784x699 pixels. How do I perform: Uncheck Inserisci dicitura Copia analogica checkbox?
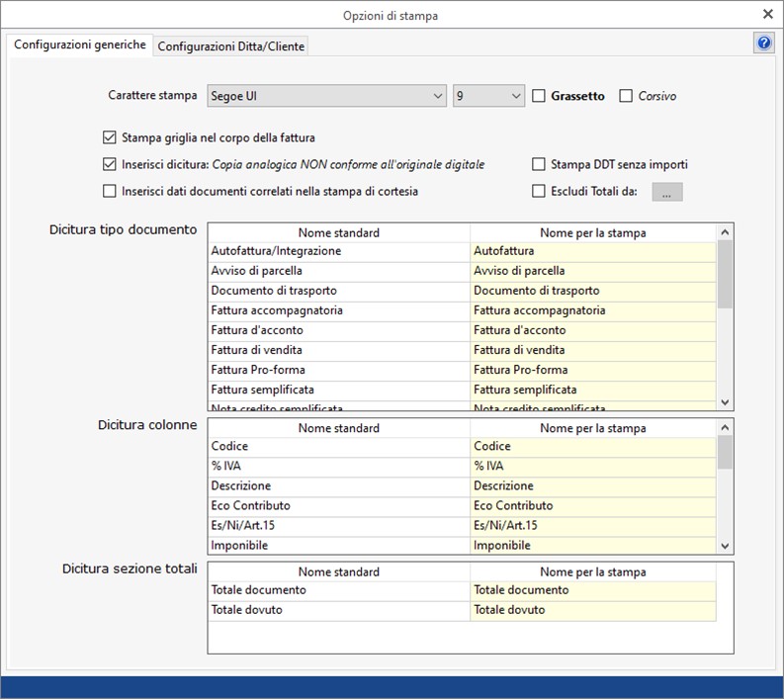pyautogui.click(x=109, y=164)
